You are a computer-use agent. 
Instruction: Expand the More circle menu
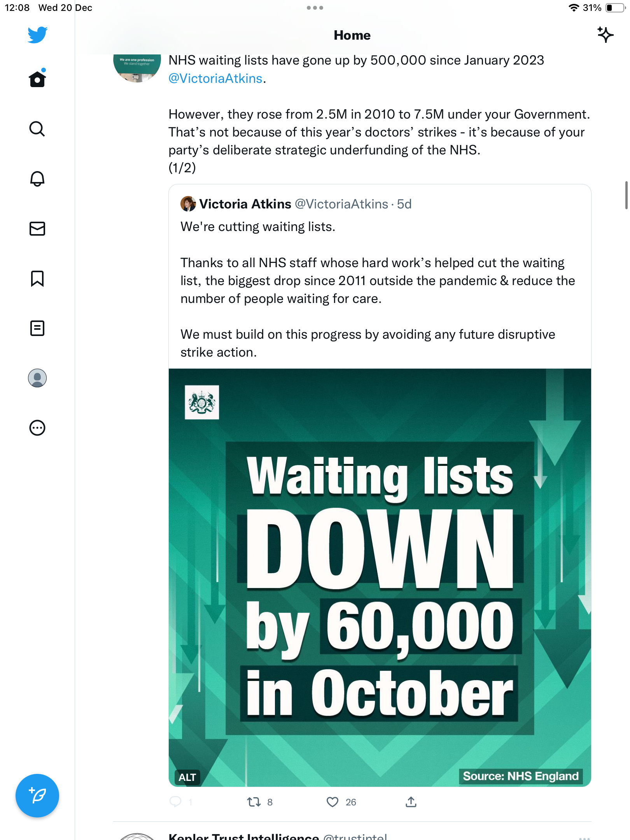[x=37, y=428]
